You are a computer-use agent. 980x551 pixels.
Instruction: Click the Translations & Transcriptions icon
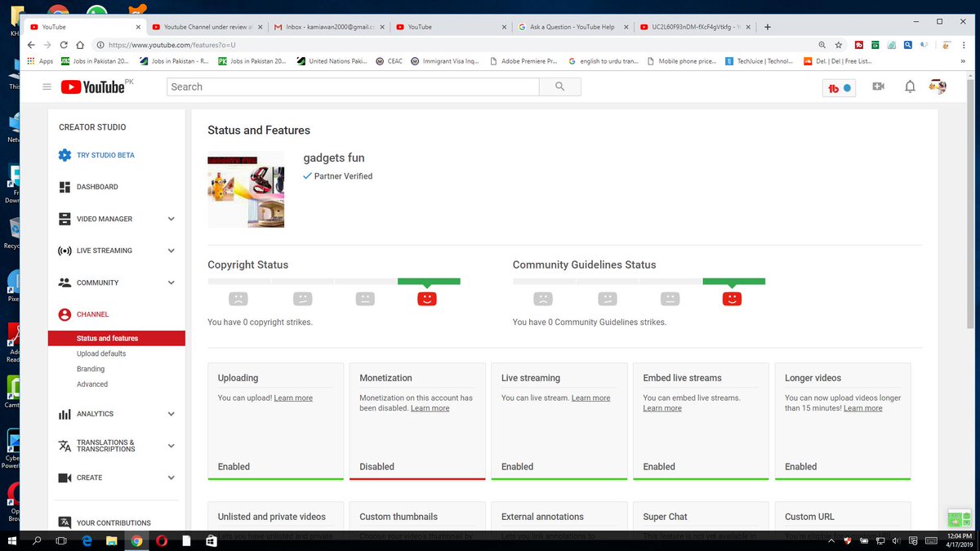pyautogui.click(x=65, y=446)
